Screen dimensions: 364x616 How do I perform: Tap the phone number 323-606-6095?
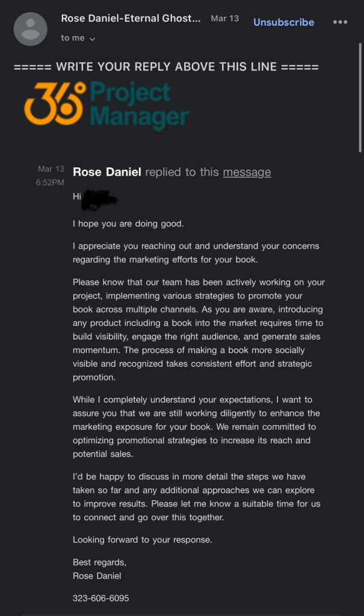(100, 599)
